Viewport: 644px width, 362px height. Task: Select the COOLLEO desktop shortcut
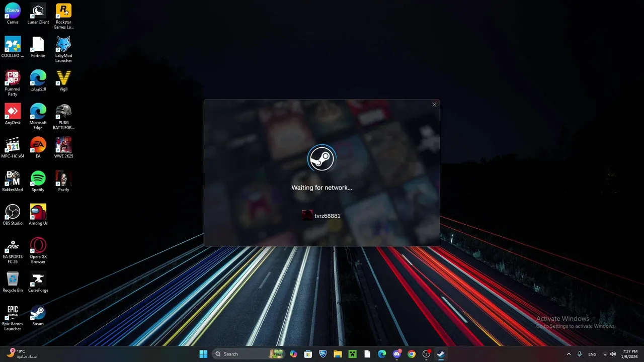(13, 47)
